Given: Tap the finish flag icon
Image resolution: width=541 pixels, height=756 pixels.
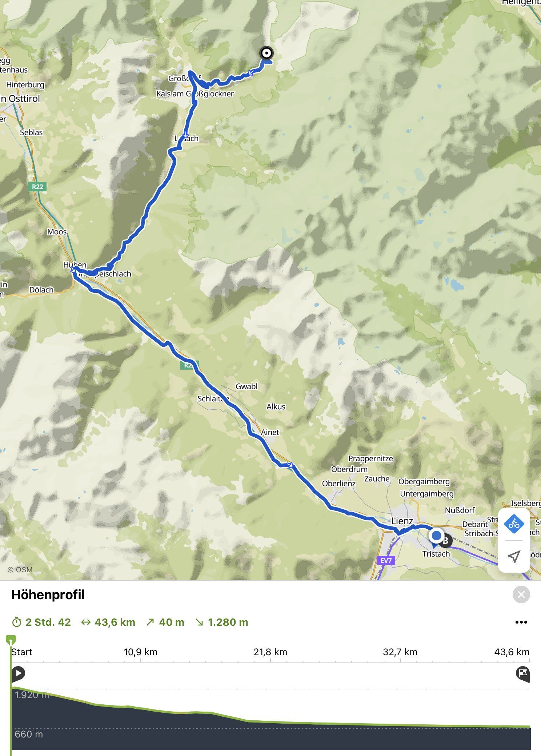Looking at the screenshot, I should pyautogui.click(x=522, y=673).
